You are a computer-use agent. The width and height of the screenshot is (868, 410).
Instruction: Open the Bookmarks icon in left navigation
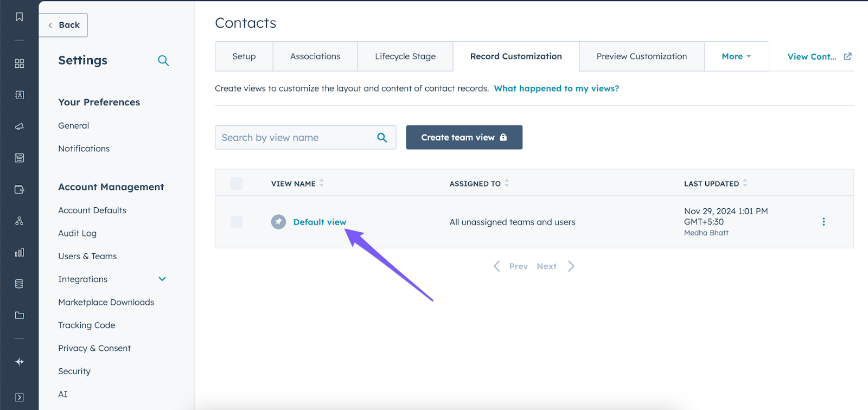point(20,17)
